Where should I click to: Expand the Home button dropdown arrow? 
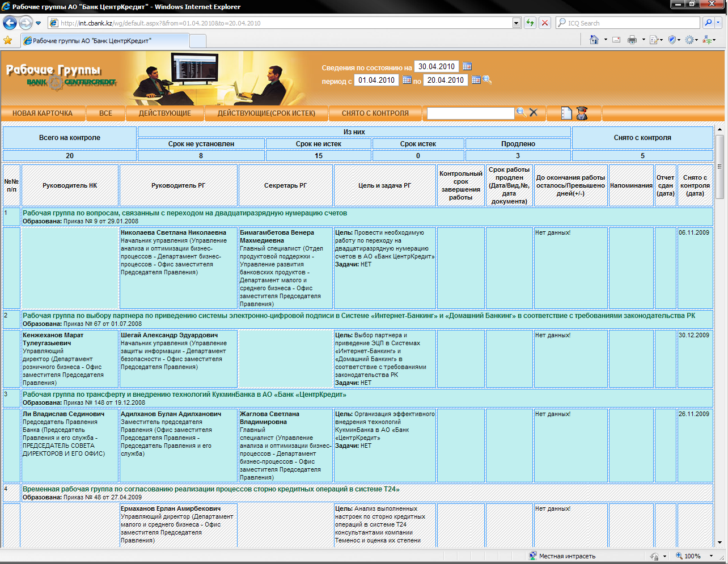tap(606, 40)
